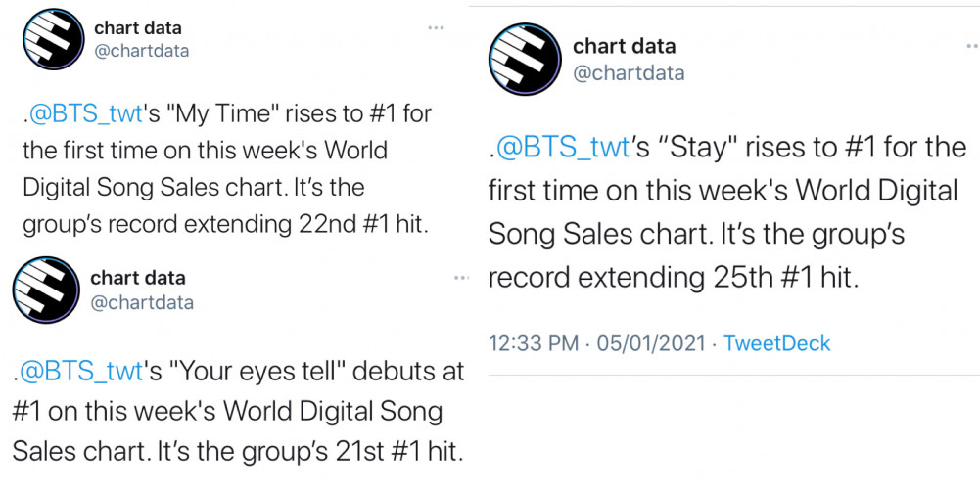980x490 pixels.
Task: Open the TweetDeck source link
Action: [x=777, y=343]
